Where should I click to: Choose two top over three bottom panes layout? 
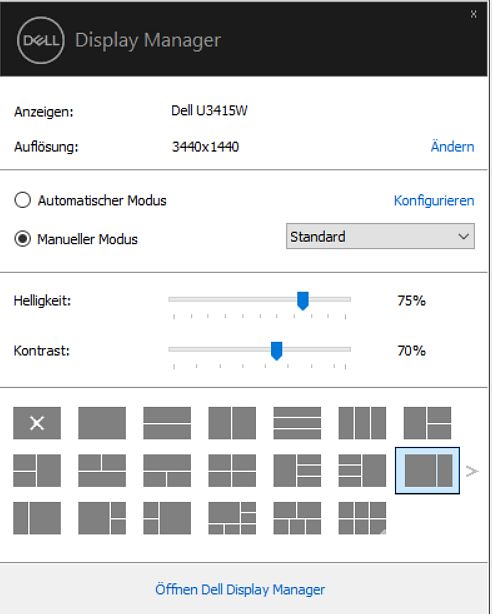[297, 518]
